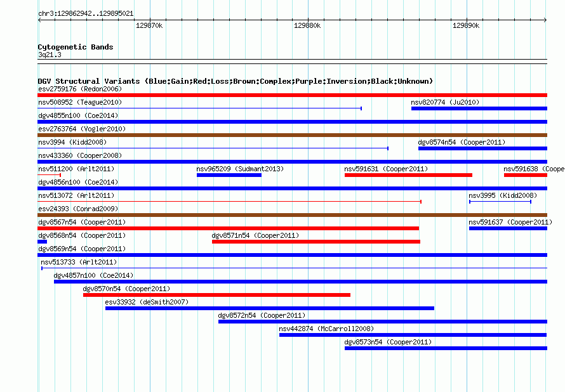Click the nsv820774 (Ju2010) blue gain bar
The image size is (565, 392).
479,108
